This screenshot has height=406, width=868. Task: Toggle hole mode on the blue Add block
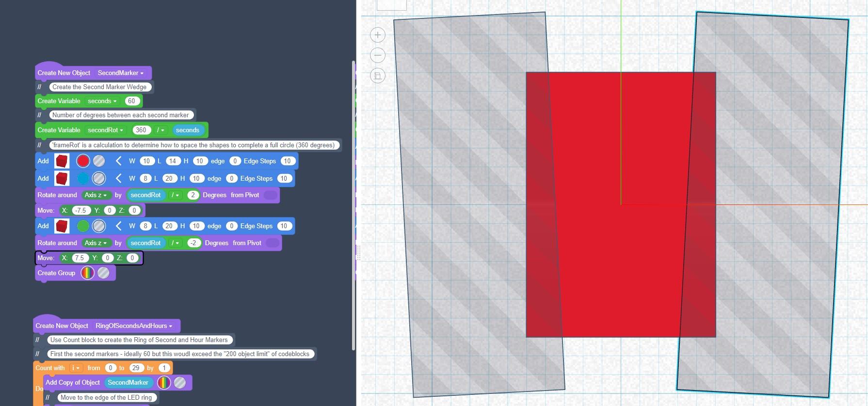click(x=99, y=178)
